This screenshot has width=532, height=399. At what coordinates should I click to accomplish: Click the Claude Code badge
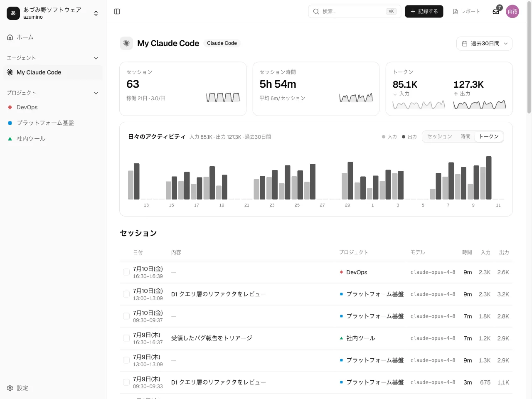coord(222,43)
